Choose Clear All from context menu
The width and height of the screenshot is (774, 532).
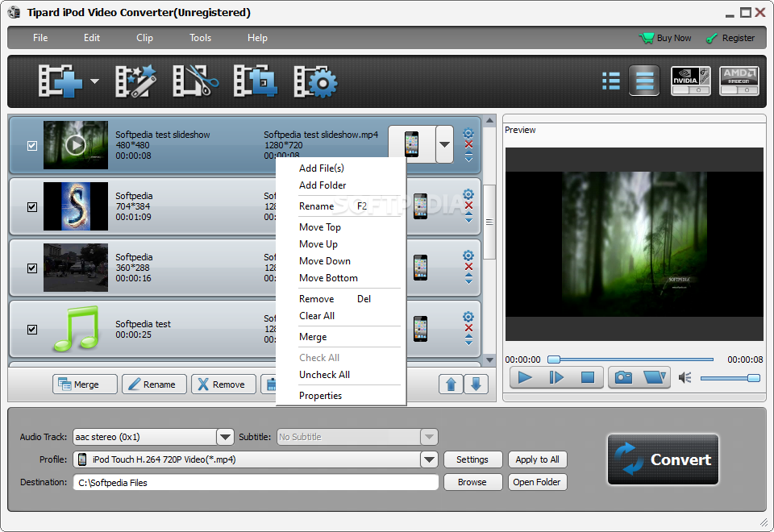(316, 316)
